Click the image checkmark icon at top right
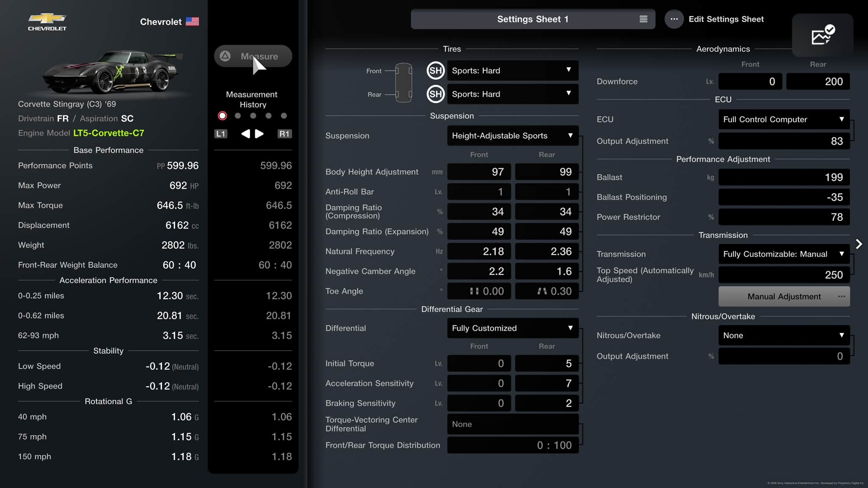This screenshot has width=868, height=488. (x=823, y=35)
